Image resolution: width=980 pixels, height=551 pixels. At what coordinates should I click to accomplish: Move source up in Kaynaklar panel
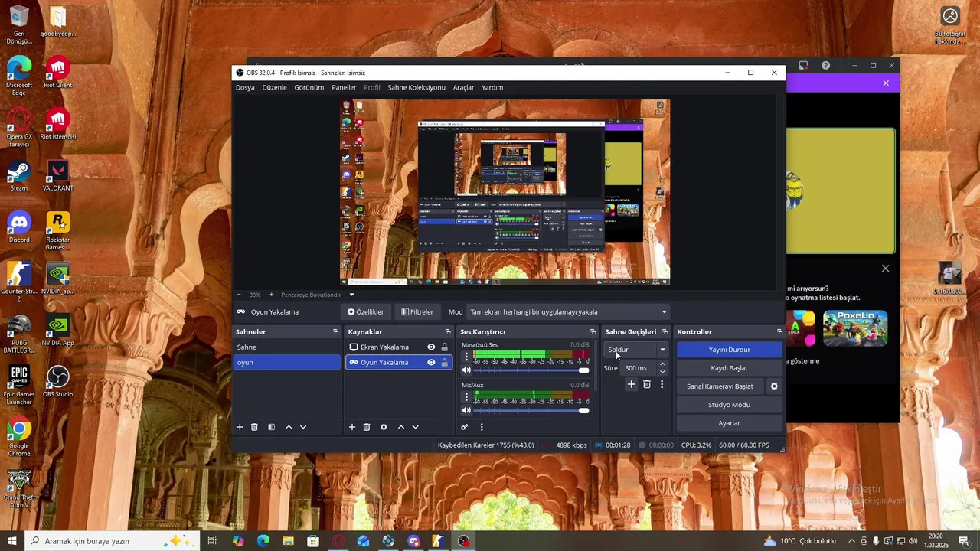point(400,427)
